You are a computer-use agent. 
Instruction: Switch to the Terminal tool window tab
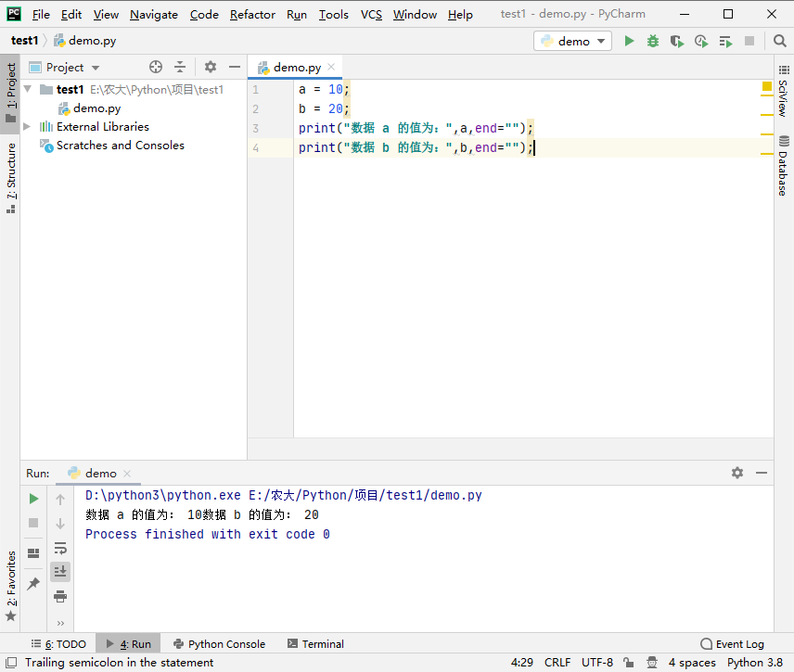315,643
